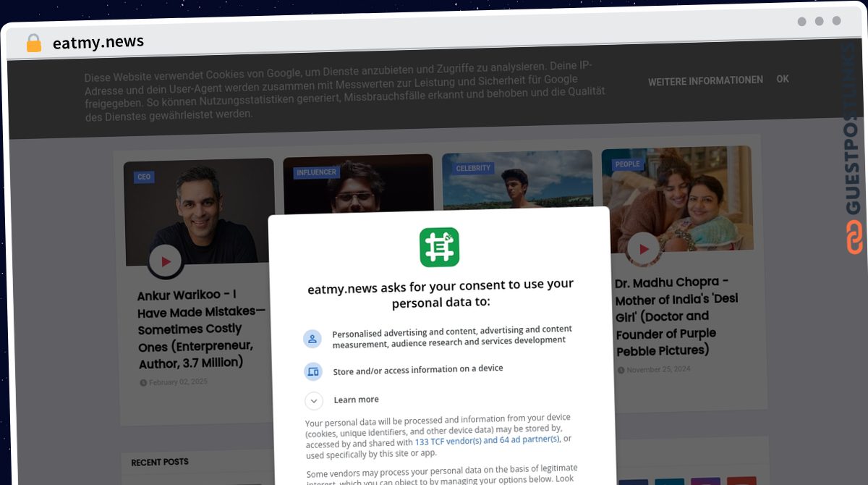This screenshot has width=868, height=485.
Task: Click the RECENT POSTS heading
Action: [x=160, y=462]
